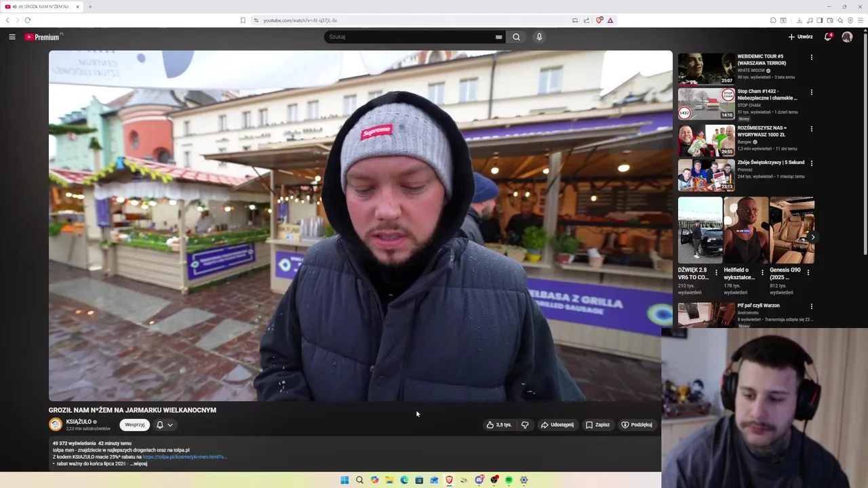Open Microsoft Edge from the taskbar
The image size is (868, 488).
[x=404, y=480]
